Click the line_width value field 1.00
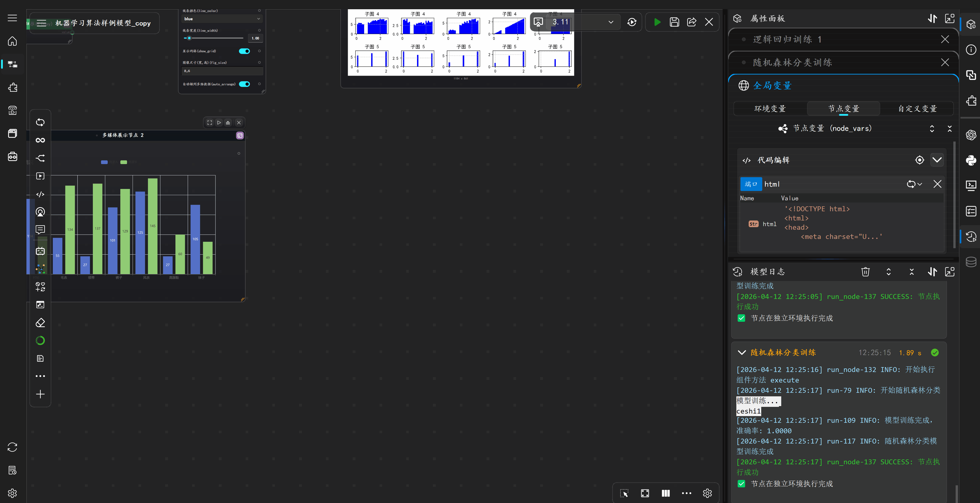 pos(255,38)
